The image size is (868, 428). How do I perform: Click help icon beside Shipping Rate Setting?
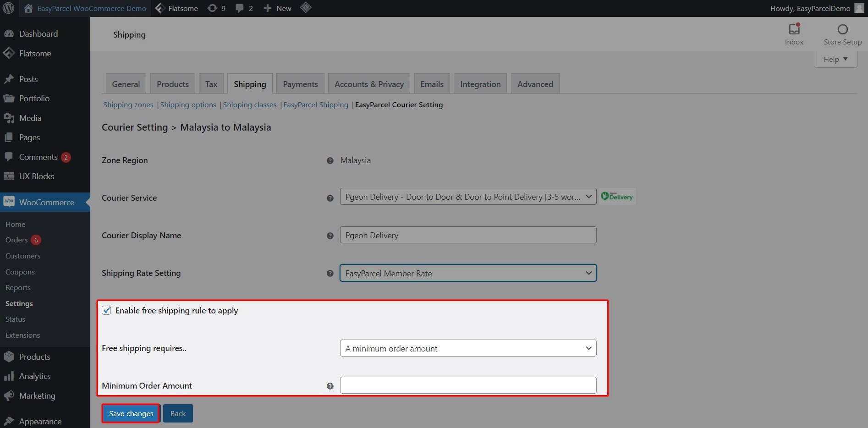[x=330, y=273]
